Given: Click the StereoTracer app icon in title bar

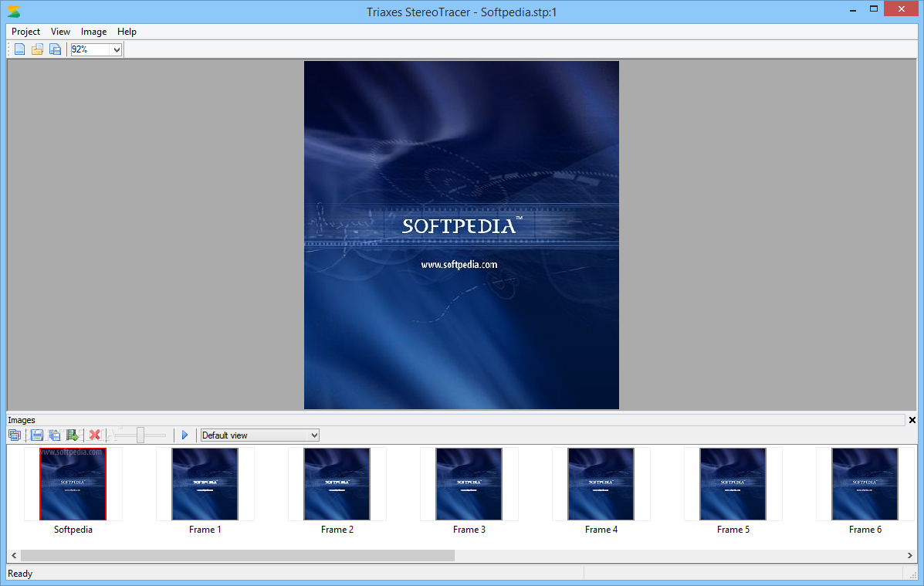Looking at the screenshot, I should tap(14, 12).
